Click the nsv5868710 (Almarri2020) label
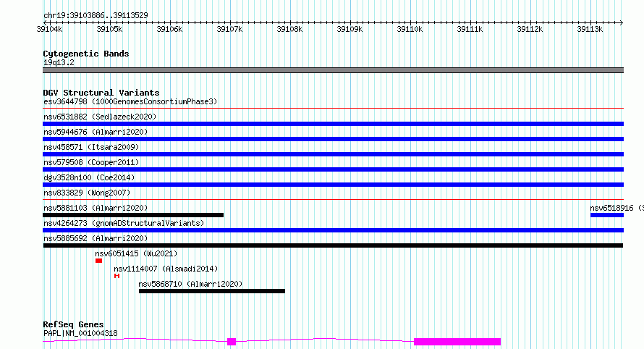The image size is (644, 349). coord(190,284)
